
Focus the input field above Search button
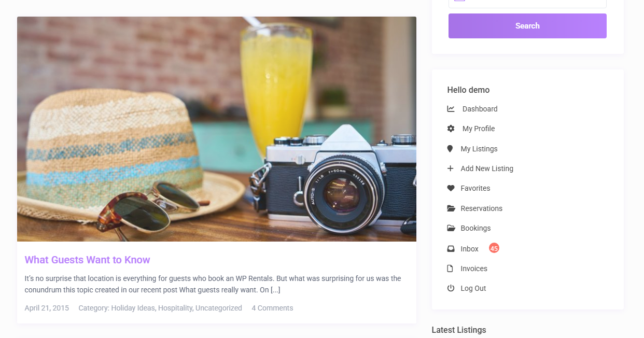(x=527, y=3)
